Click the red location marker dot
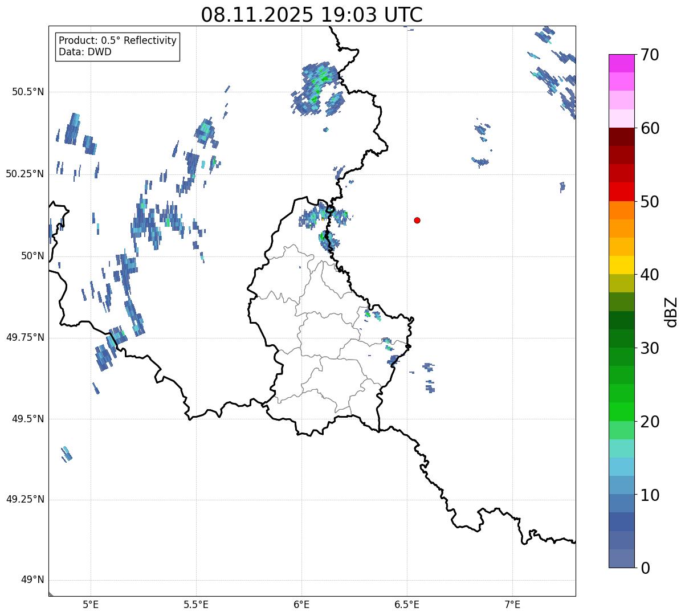The height and width of the screenshot is (616, 685). pyautogui.click(x=417, y=221)
